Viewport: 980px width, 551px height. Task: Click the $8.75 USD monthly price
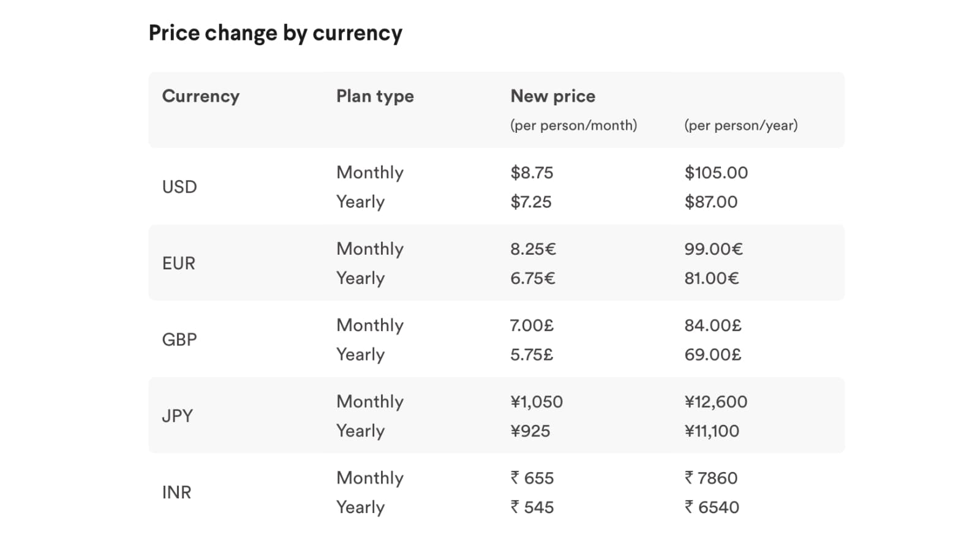(532, 173)
